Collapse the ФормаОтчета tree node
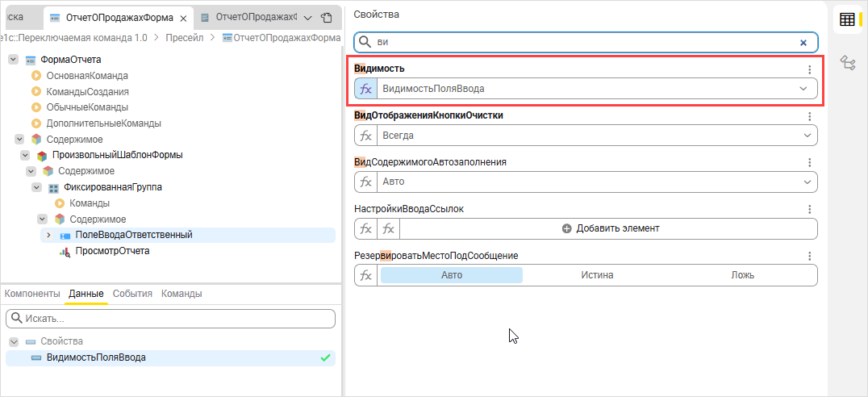 (13, 59)
